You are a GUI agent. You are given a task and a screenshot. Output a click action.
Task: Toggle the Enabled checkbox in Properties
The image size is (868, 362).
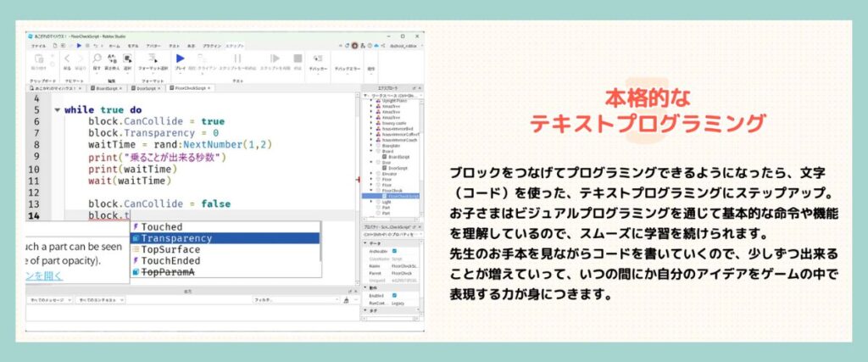pyautogui.click(x=395, y=294)
